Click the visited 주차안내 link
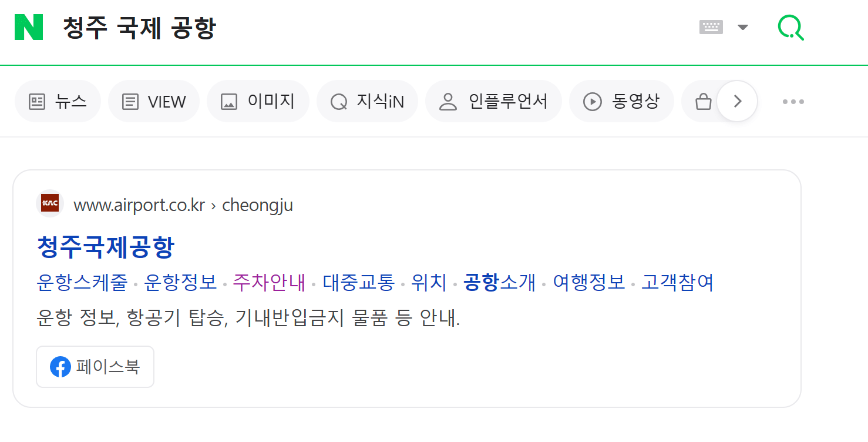The height and width of the screenshot is (442, 868). (x=270, y=283)
